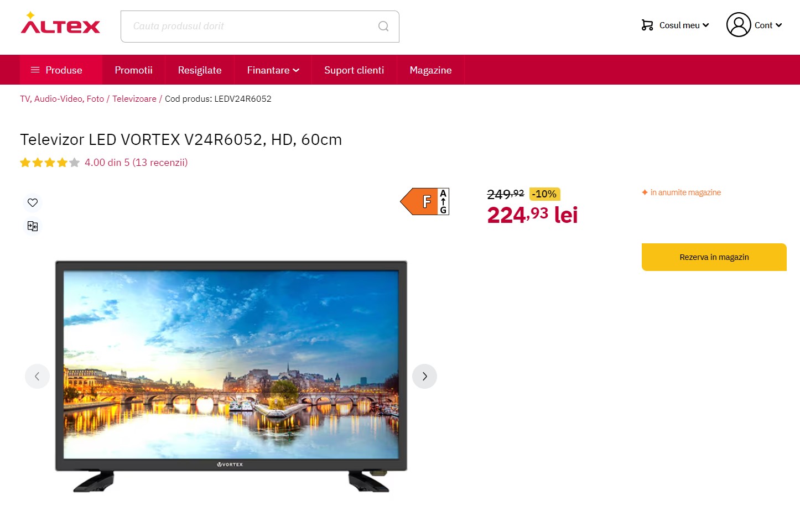Expand the Cosul meu dropdown
The image size is (800, 532).
tap(684, 25)
